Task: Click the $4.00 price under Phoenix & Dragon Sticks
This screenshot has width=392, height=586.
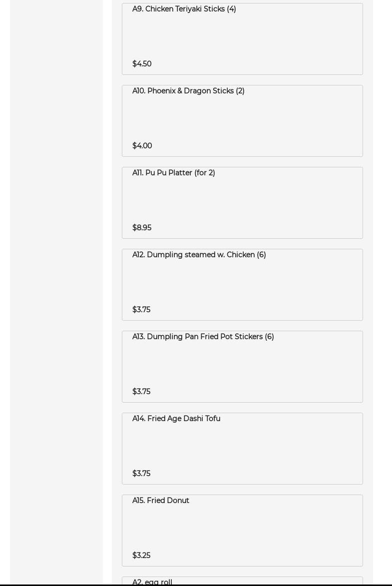Action: click(142, 146)
